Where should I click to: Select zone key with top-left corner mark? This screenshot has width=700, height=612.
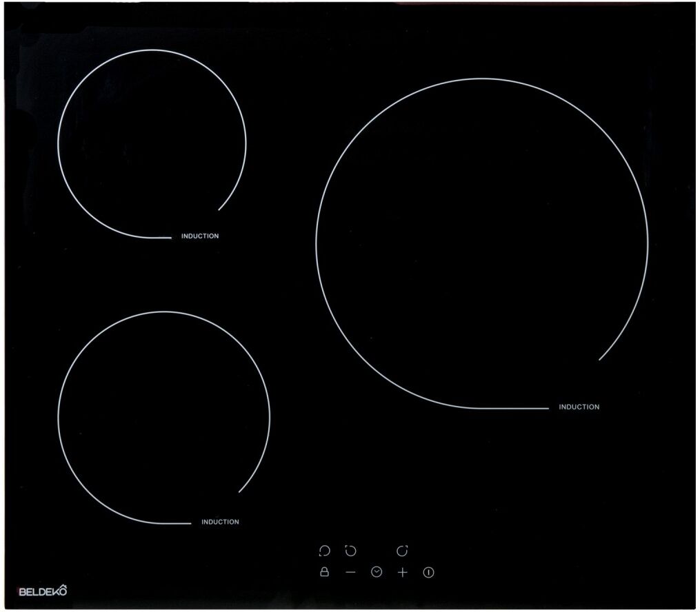350,550
